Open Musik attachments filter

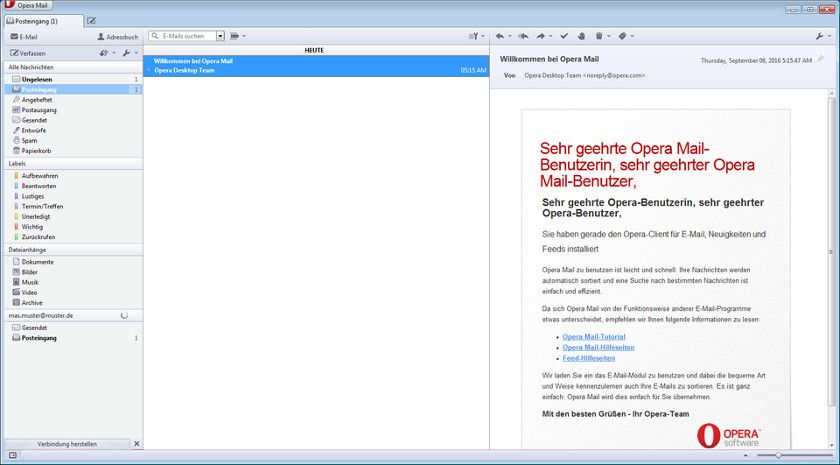[74, 282]
